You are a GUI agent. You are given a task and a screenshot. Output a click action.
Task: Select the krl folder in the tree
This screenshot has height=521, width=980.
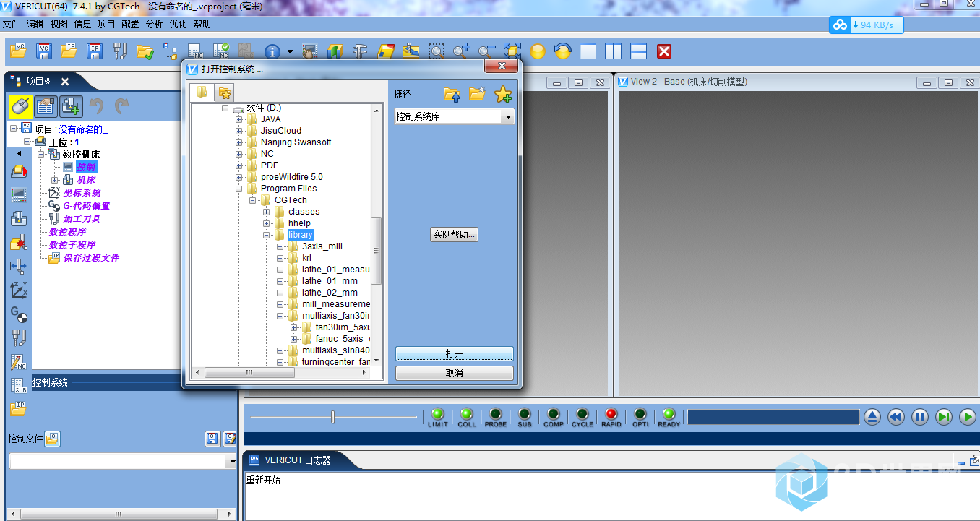[307, 258]
